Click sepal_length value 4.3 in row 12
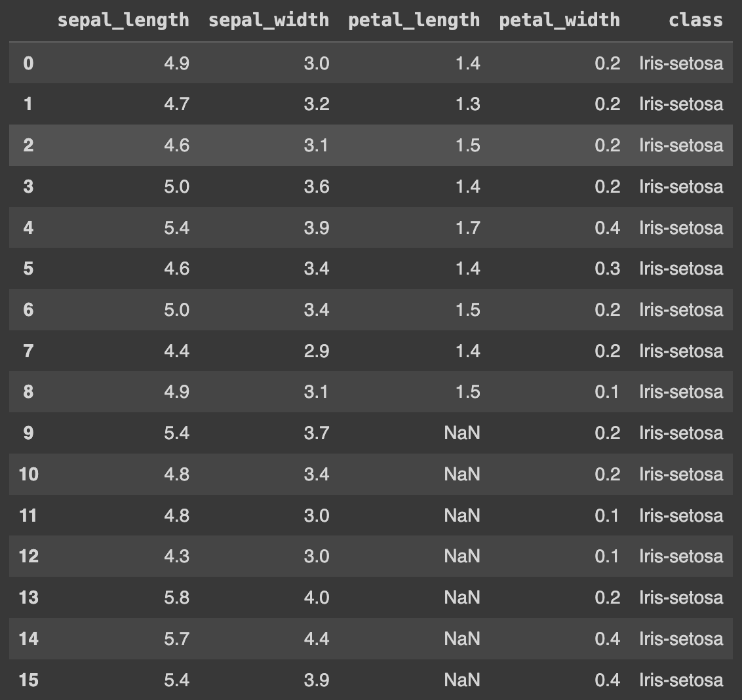Image resolution: width=742 pixels, height=700 pixels. pos(176,556)
